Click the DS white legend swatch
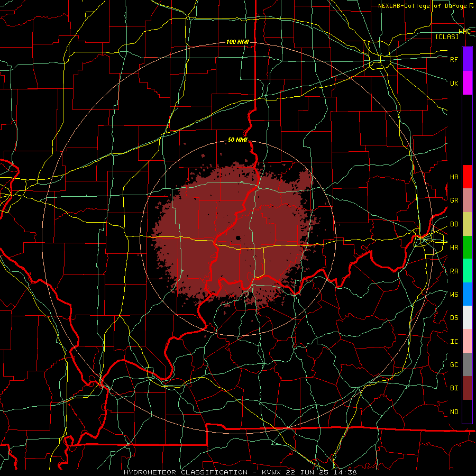The image size is (476, 476). click(x=467, y=317)
